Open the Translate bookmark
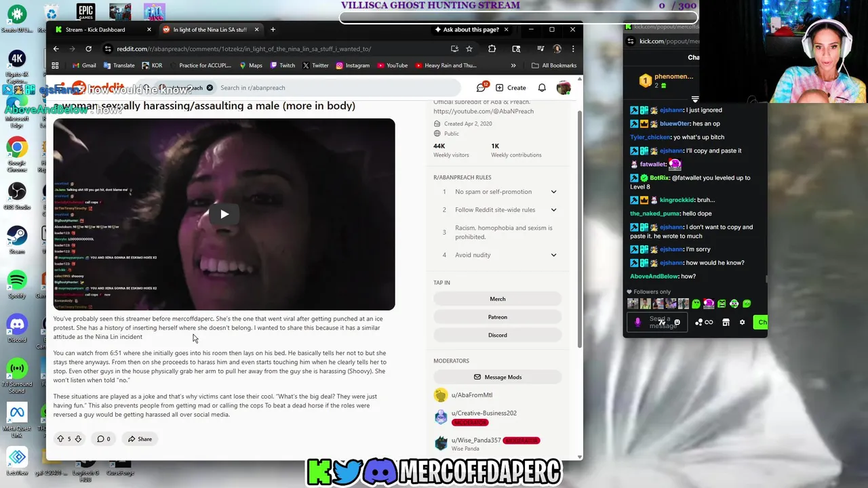The image size is (868, 488). coord(119,66)
